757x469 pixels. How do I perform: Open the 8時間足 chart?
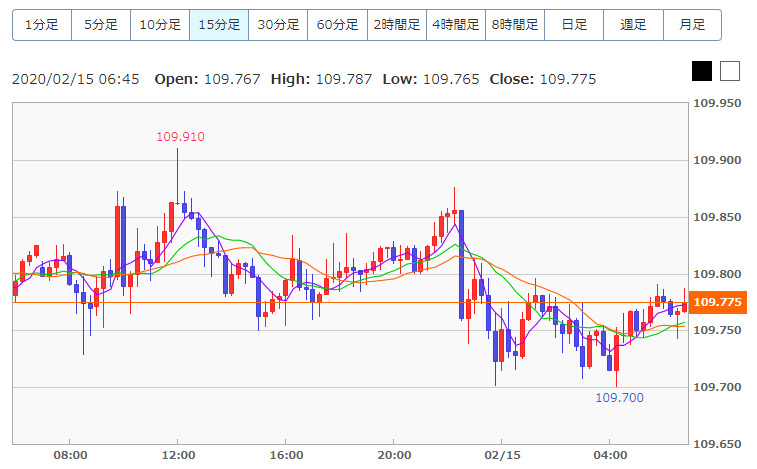(515, 25)
